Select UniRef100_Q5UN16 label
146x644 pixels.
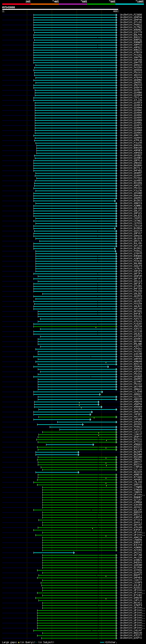(x=131, y=366)
